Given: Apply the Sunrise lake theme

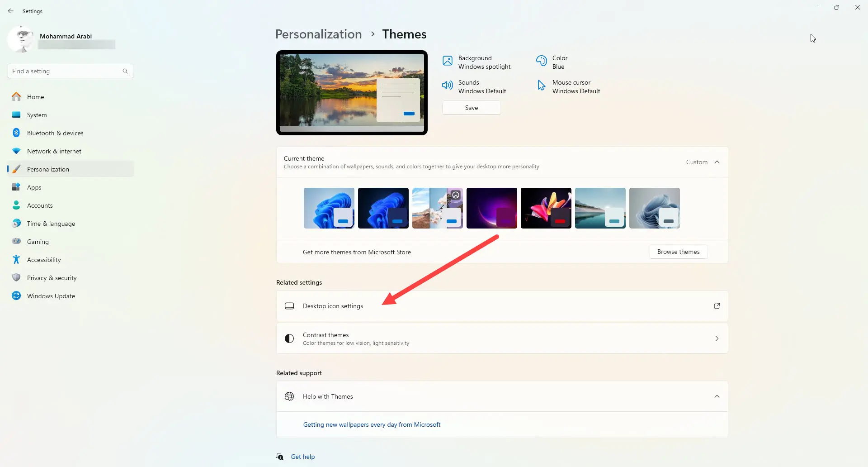Looking at the screenshot, I should click(600, 208).
